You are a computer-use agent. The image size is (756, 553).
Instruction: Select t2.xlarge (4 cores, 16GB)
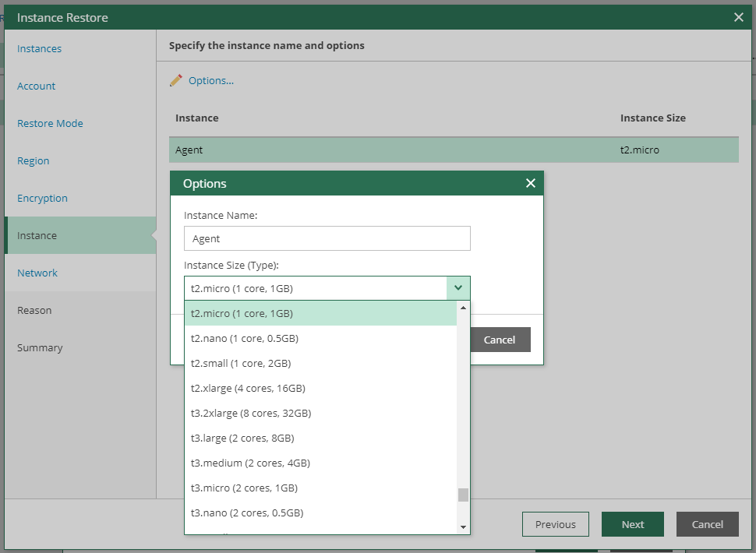pos(320,388)
